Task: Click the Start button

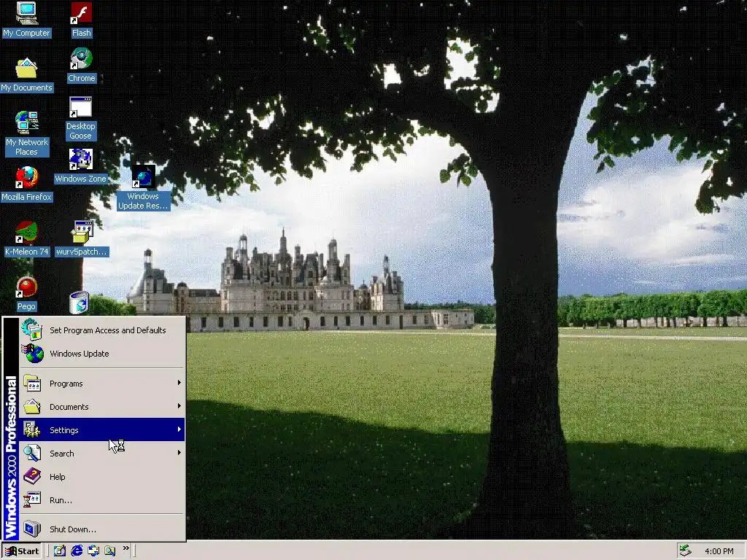Action: 22,551
